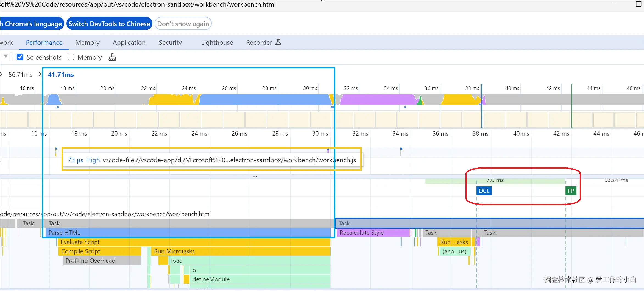Select the defineModule function bar
Screen dimensions: 644x291
(260, 279)
